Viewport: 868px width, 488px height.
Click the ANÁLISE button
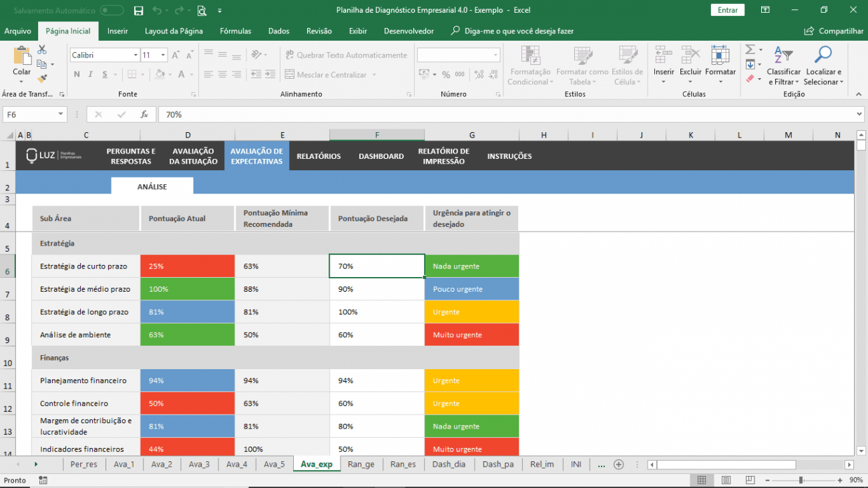(x=152, y=186)
